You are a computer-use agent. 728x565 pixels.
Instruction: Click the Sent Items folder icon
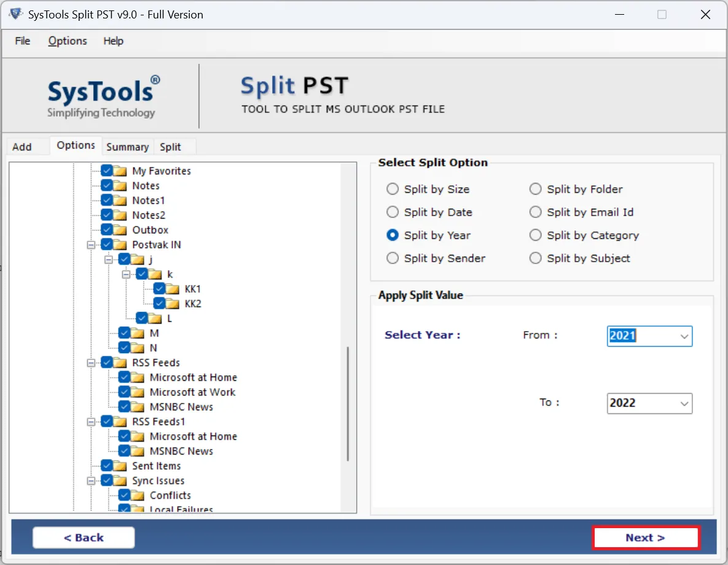tap(120, 466)
